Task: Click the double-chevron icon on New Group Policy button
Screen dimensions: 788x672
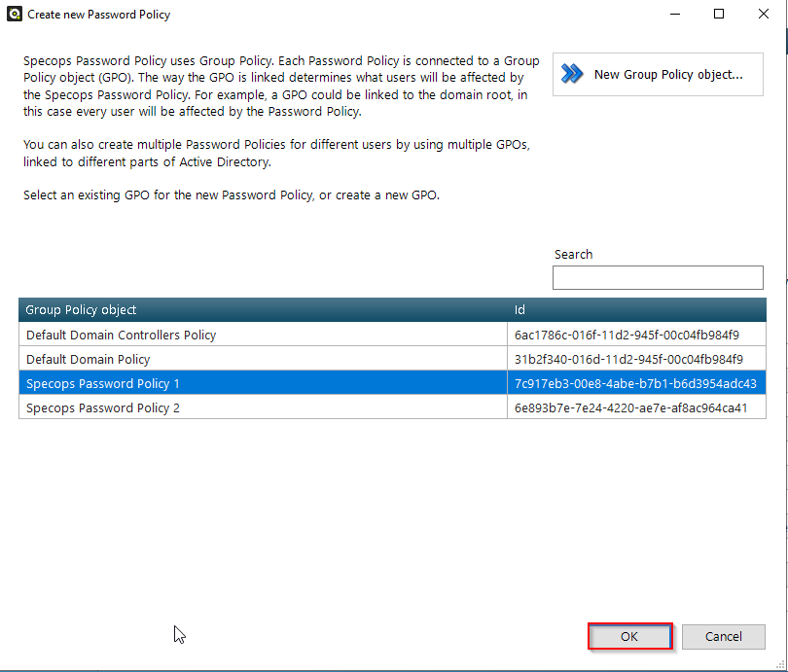Action: (572, 74)
